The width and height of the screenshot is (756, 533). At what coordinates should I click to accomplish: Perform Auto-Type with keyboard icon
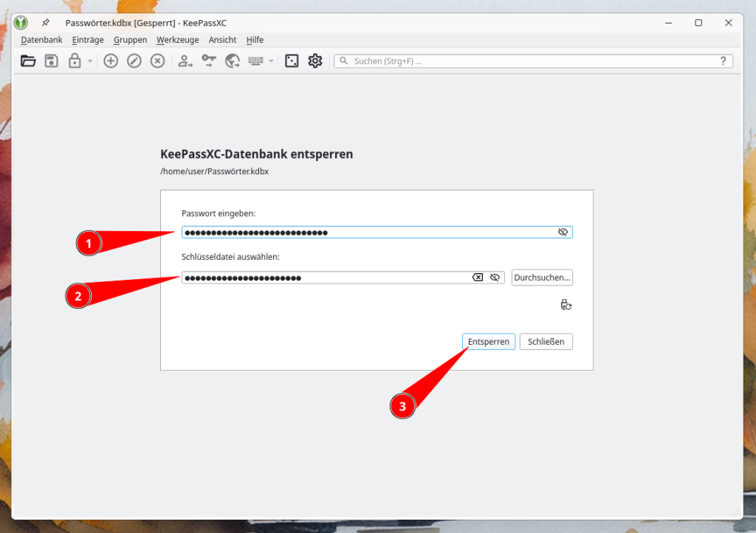tap(255, 61)
